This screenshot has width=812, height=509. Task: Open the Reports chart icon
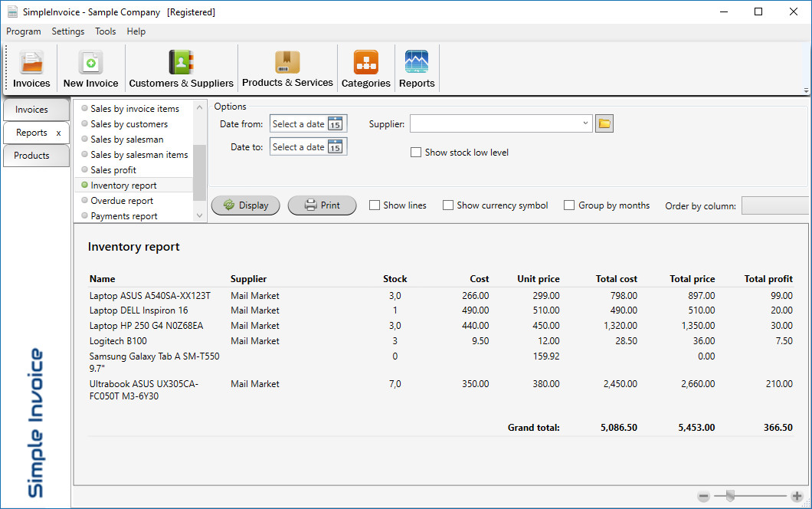(417, 69)
